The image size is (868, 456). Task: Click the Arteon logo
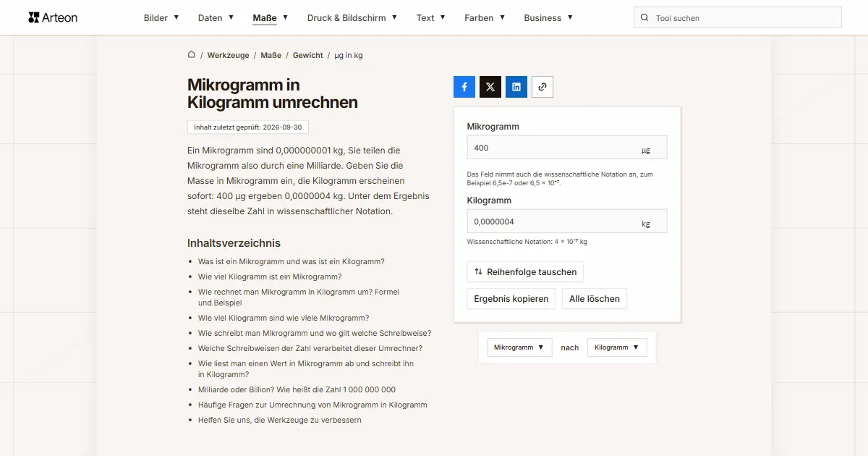point(53,17)
